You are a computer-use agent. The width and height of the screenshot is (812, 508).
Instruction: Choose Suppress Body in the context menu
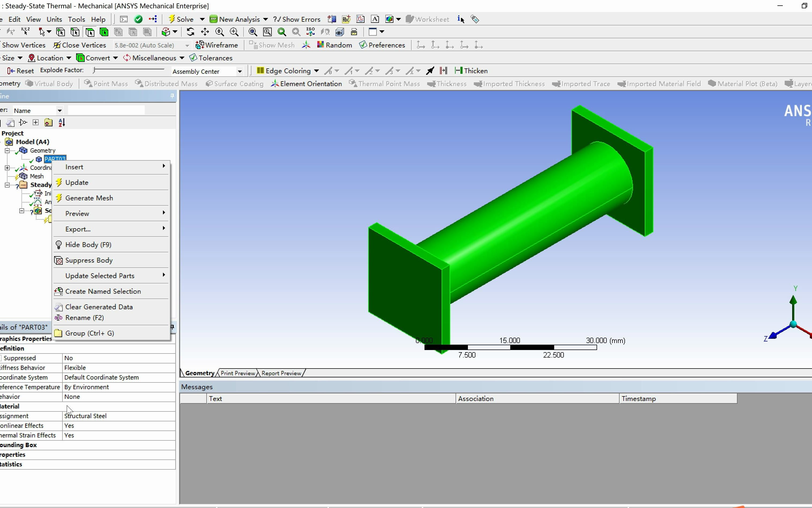pyautogui.click(x=89, y=260)
